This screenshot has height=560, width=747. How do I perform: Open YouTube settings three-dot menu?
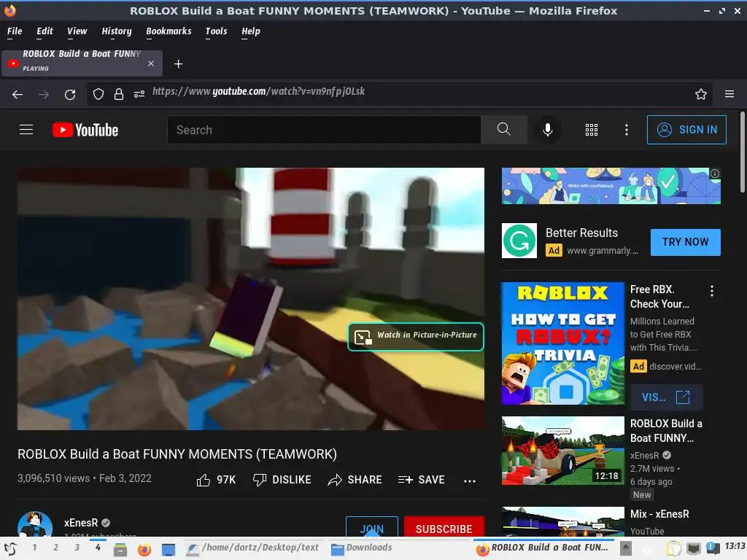point(627,130)
